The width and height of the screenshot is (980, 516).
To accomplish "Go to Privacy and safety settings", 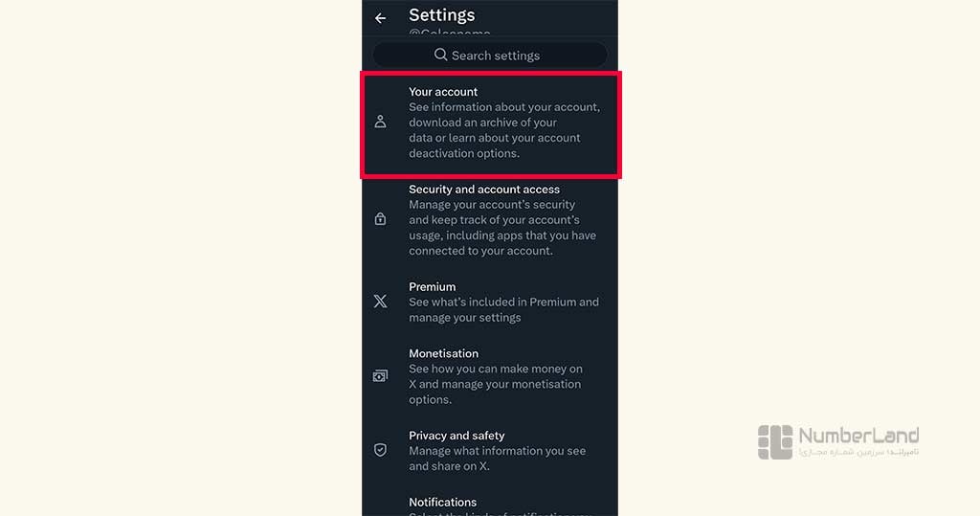I will [490, 451].
